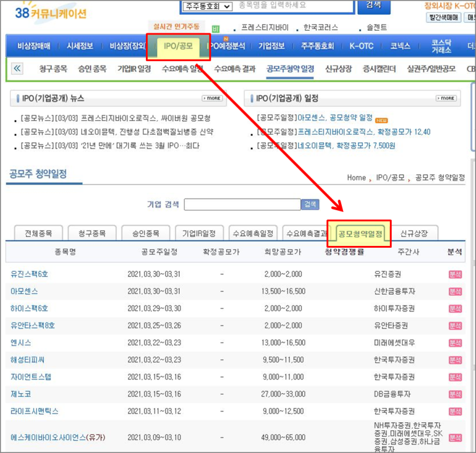Click the 38커뮤니케이션 logo
Viewport: 476px width, 453px height.
tap(50, 12)
